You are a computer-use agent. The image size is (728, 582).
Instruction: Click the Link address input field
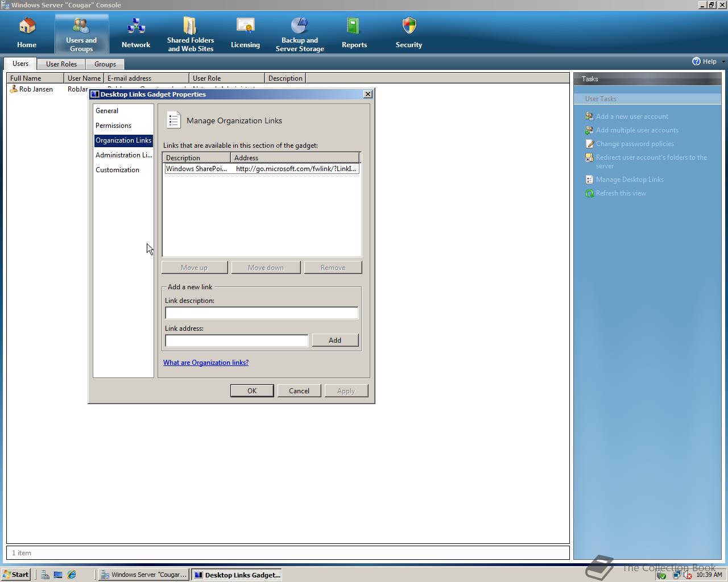click(237, 340)
